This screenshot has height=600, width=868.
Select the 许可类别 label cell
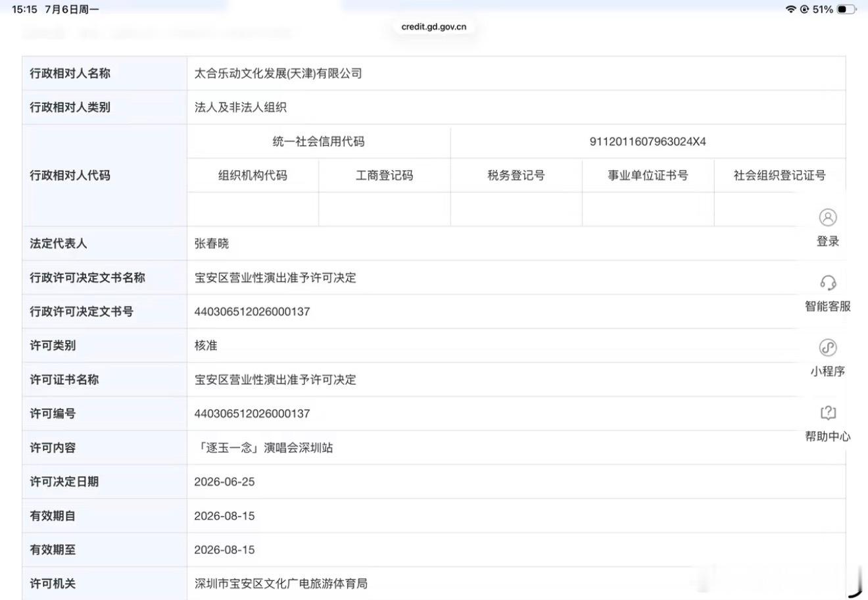tap(105, 345)
